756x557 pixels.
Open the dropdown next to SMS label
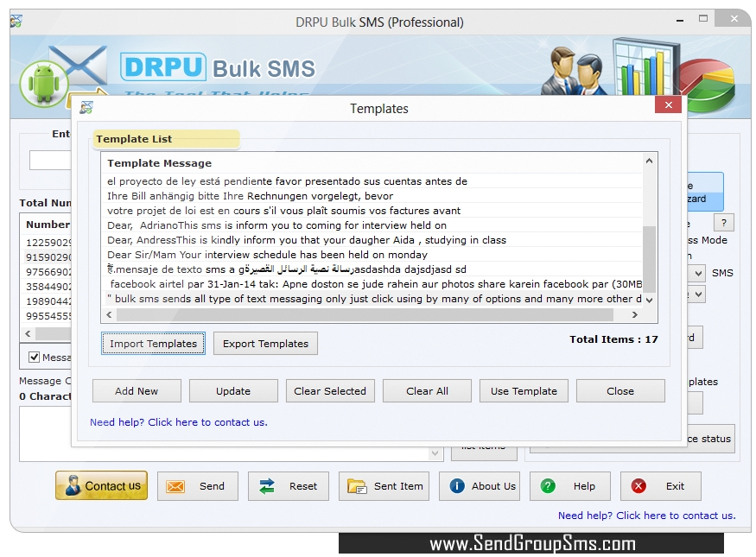[x=698, y=273]
